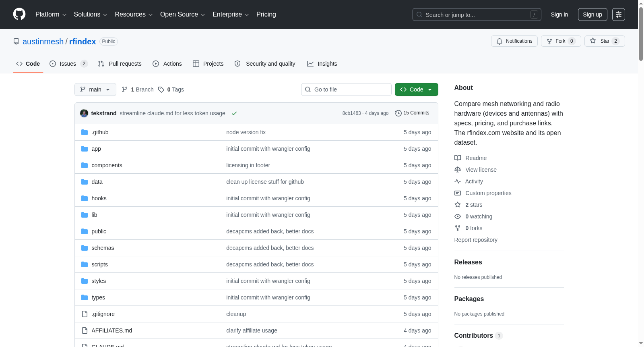The image size is (644, 347).
Task: Open the Enterprise navigation menu
Action: pos(231,15)
